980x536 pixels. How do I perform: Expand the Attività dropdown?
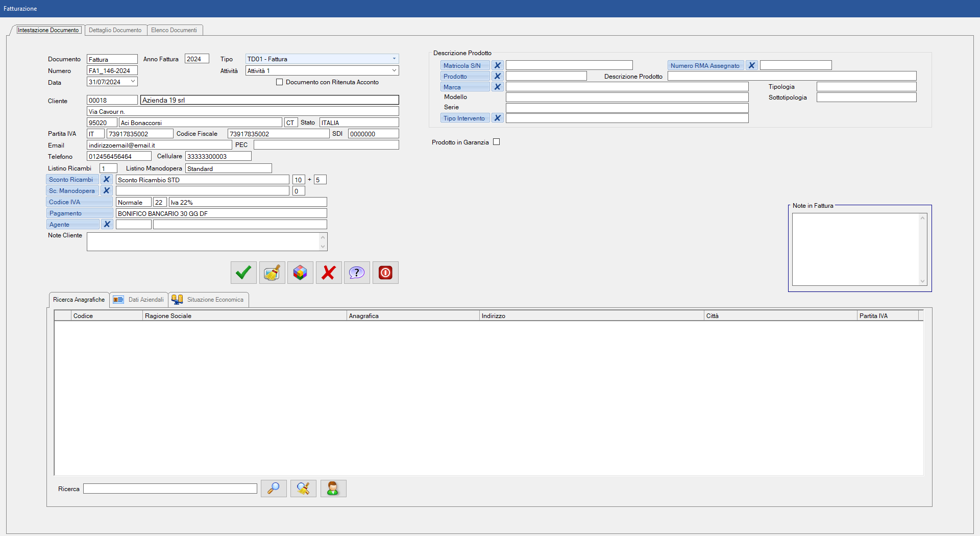[394, 70]
